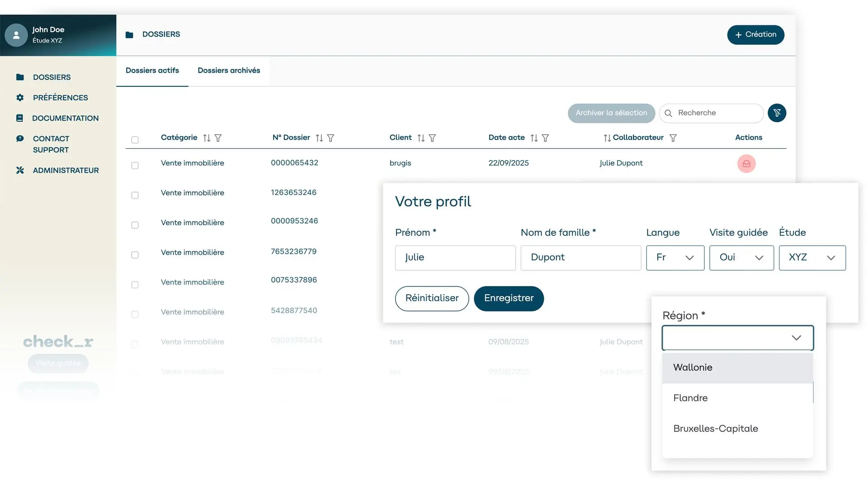Select the Dossiers actifs tab
868x481 pixels.
tap(152, 71)
